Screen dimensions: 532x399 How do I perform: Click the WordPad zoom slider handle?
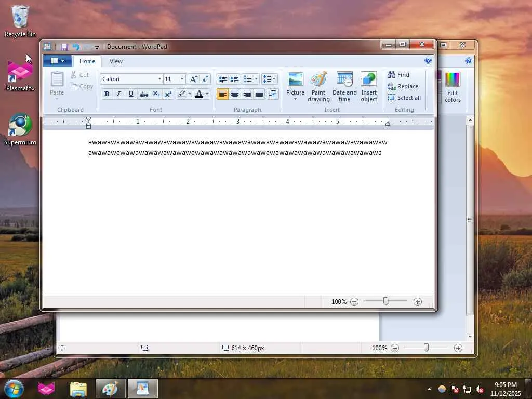click(386, 301)
